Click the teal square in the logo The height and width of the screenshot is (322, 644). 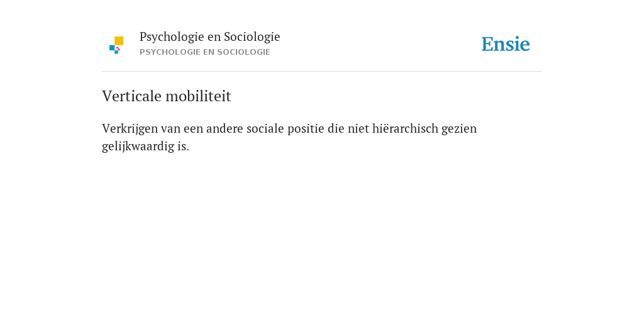click(x=116, y=52)
